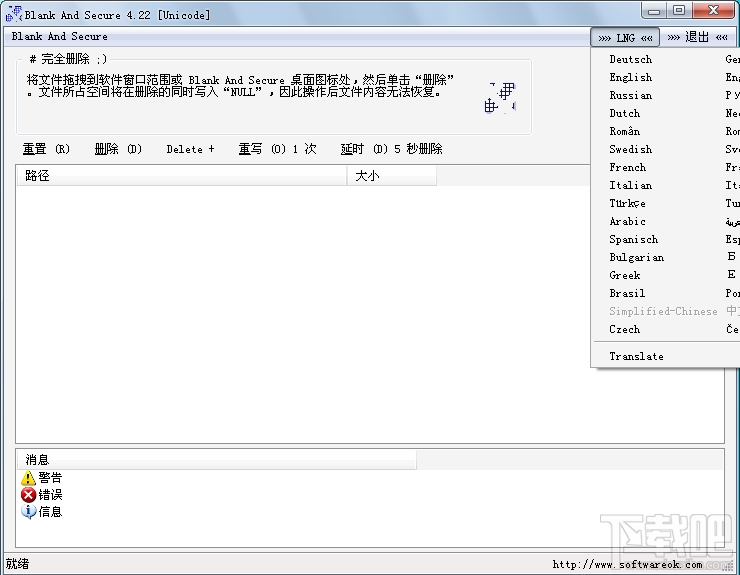Open the LNG language menu button

click(625, 38)
